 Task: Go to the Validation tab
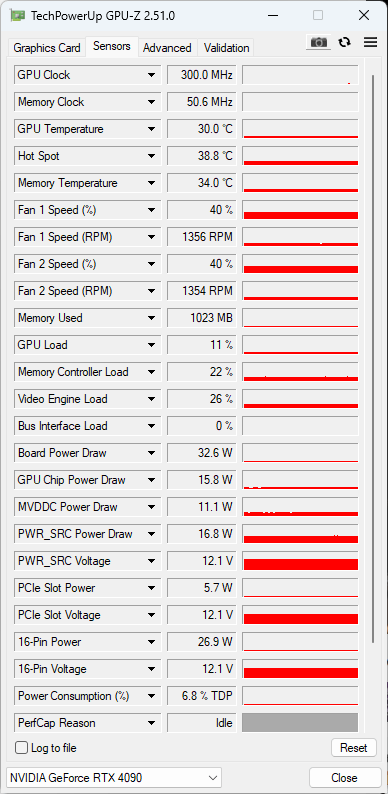coord(226,48)
